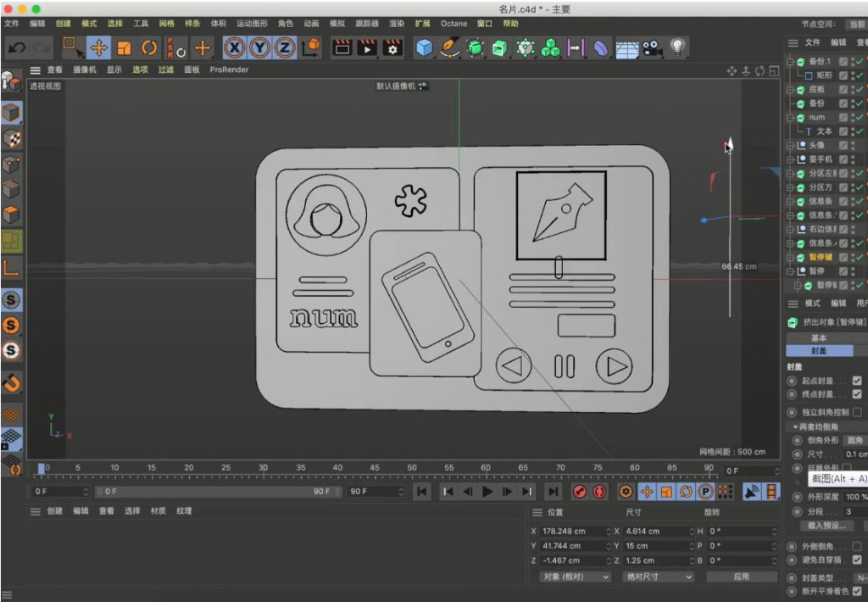Click the Record Active Objects keyframe button
Screen dimensions: 868x602
point(580,492)
